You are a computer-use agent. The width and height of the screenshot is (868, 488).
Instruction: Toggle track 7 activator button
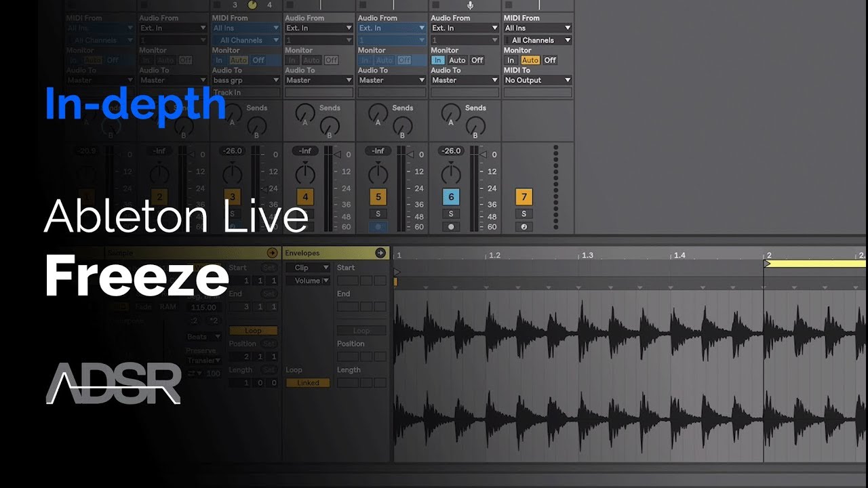(x=524, y=197)
